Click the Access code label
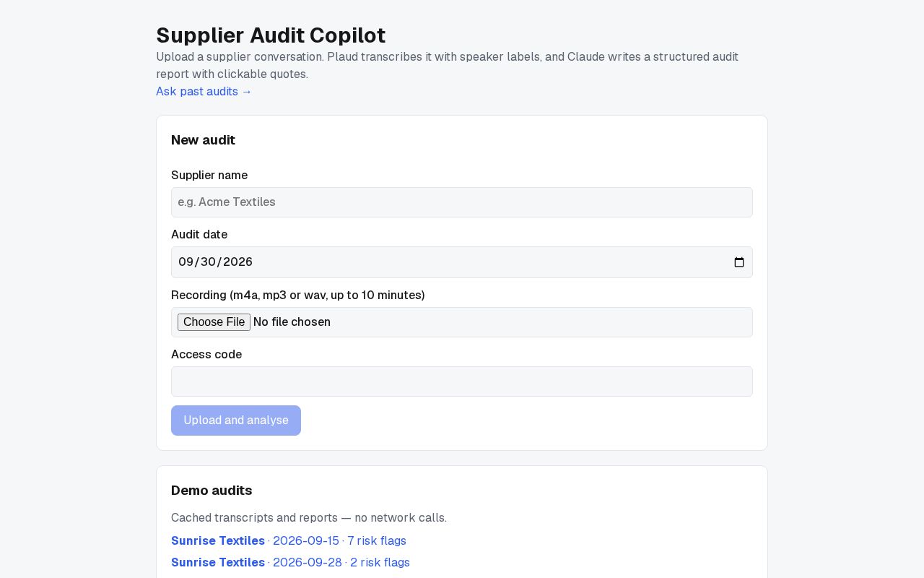The height and width of the screenshot is (578, 924). (x=206, y=355)
